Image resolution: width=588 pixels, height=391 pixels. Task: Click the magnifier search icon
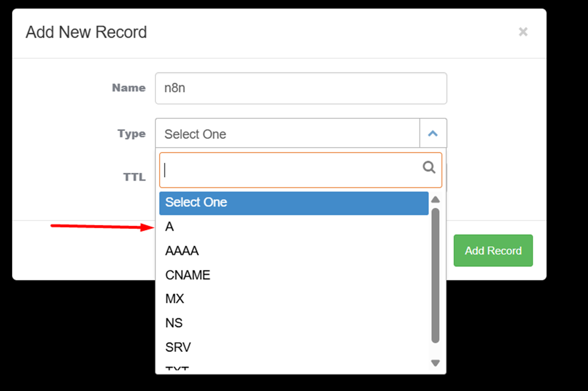click(x=429, y=168)
